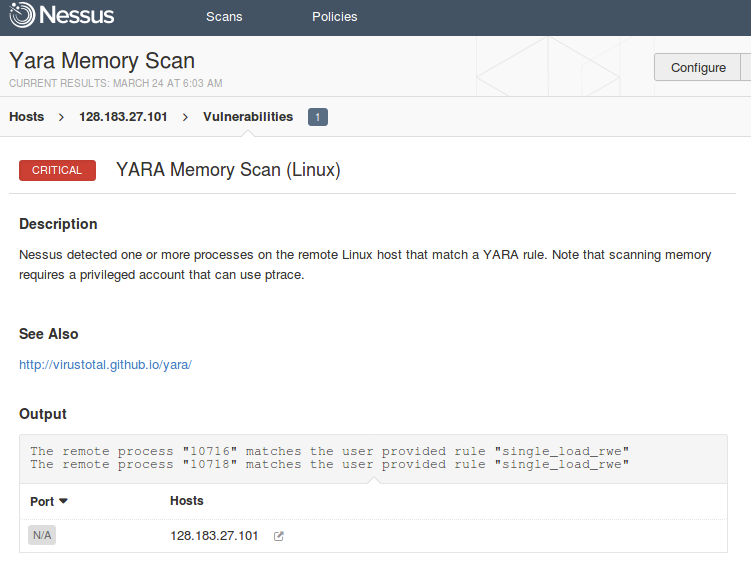
Task: Click the Nessus logo
Action: (x=61, y=15)
